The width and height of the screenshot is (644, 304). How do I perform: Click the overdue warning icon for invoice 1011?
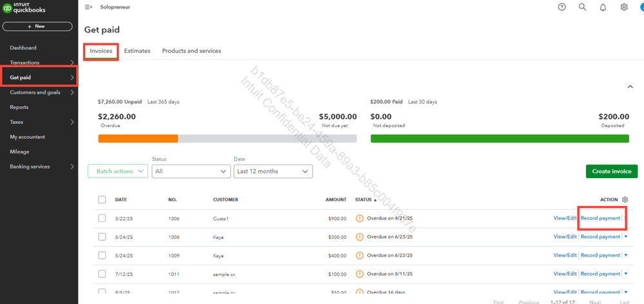(x=360, y=274)
